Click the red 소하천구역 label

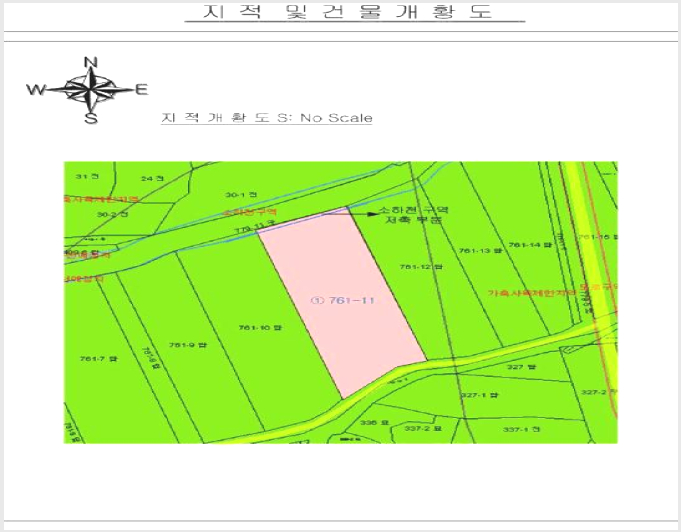pos(250,212)
